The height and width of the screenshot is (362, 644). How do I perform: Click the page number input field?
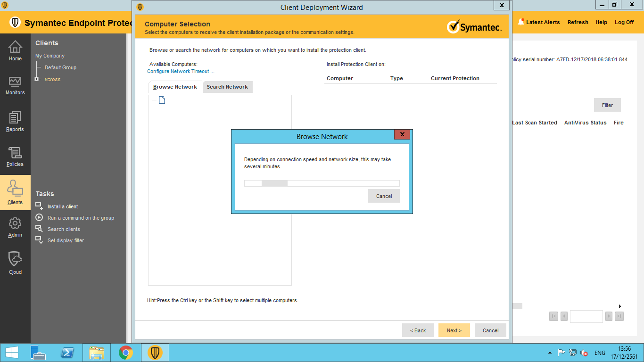click(x=586, y=316)
